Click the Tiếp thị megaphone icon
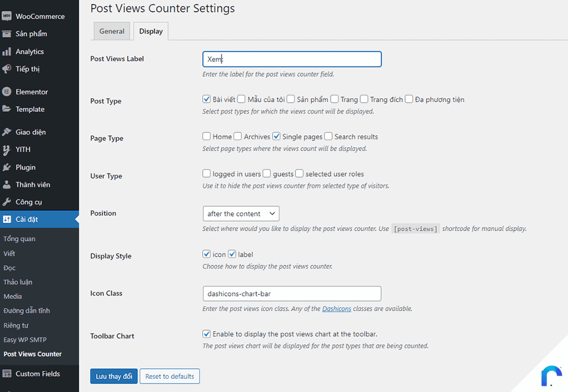This screenshot has width=568, height=392. (x=6, y=69)
